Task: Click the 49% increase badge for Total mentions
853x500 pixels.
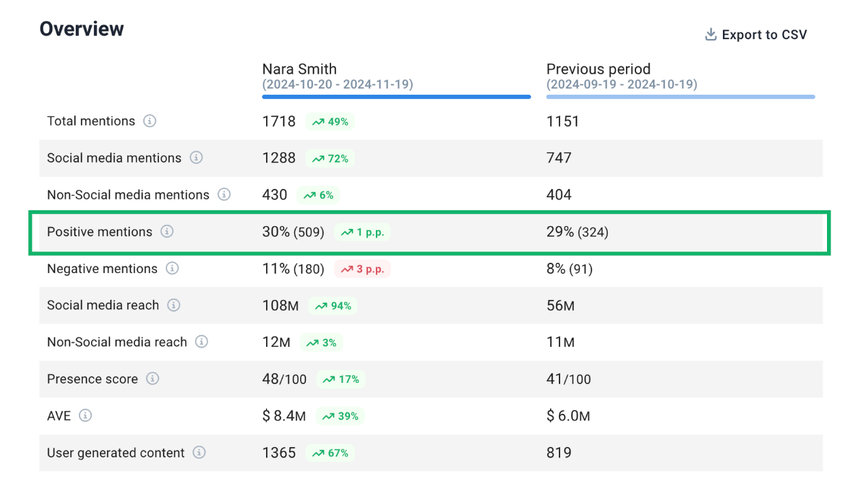Action: tap(330, 122)
